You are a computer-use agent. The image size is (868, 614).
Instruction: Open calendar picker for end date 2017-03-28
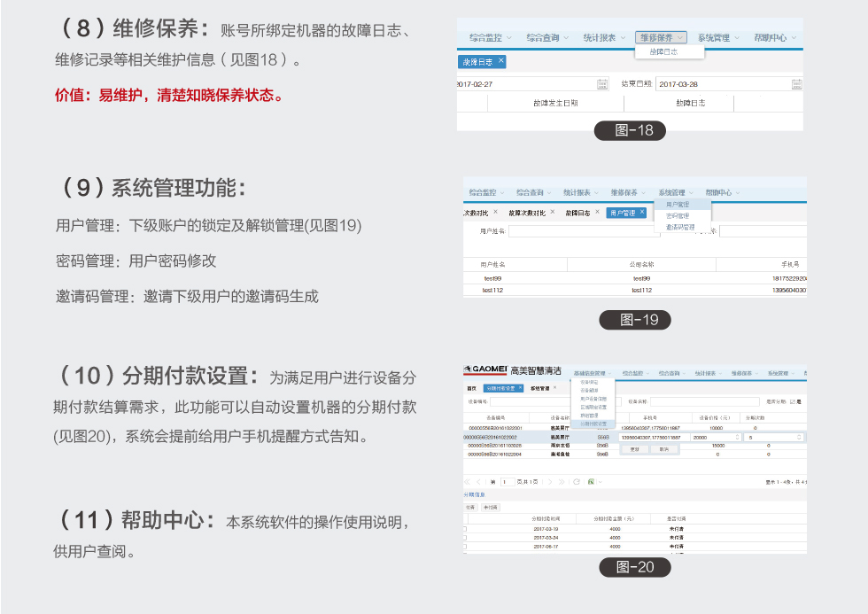796,84
